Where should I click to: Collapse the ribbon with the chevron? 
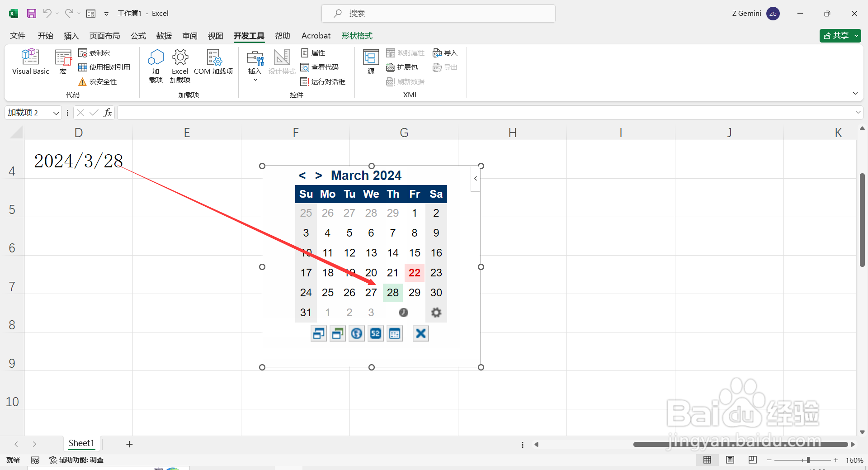pyautogui.click(x=855, y=93)
